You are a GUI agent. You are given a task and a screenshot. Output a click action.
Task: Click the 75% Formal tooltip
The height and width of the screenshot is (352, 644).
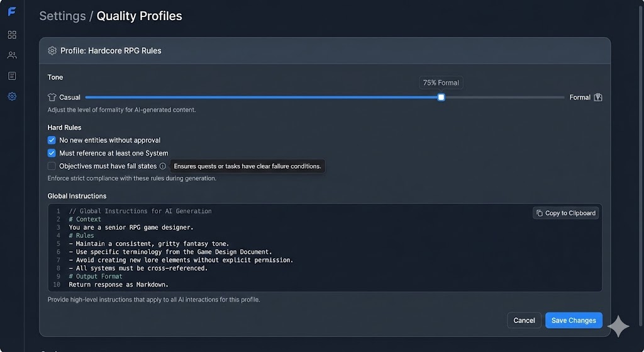coord(441,82)
